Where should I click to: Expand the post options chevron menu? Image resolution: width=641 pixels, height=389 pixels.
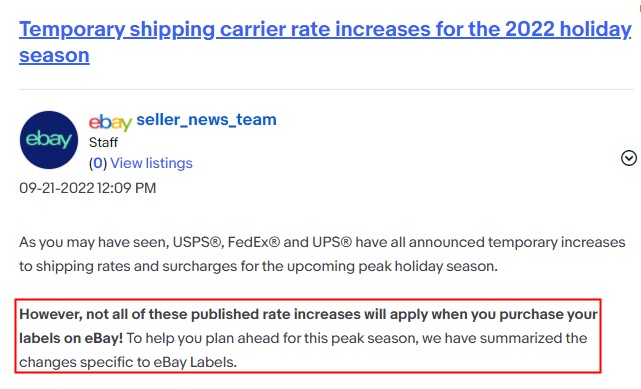(x=629, y=158)
